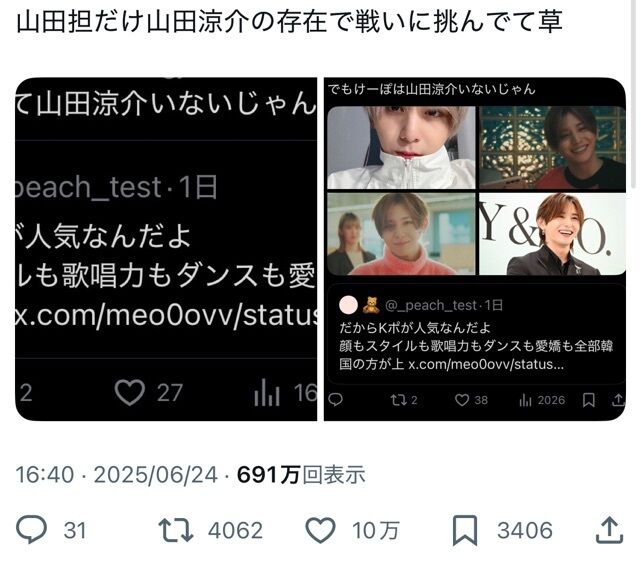Image resolution: width=641 pixels, height=567 pixels.
Task: Open the x.com/meo0ovv/status link in quoted post
Action: coord(486,364)
